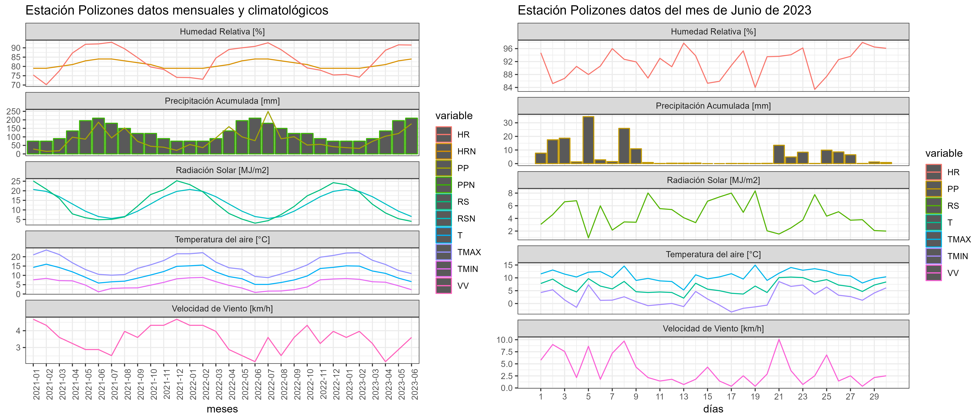Screen dimensions: 980x420
Task: Select the June 'Precipitación Acumulada [mm]' header
Action: [x=713, y=106]
